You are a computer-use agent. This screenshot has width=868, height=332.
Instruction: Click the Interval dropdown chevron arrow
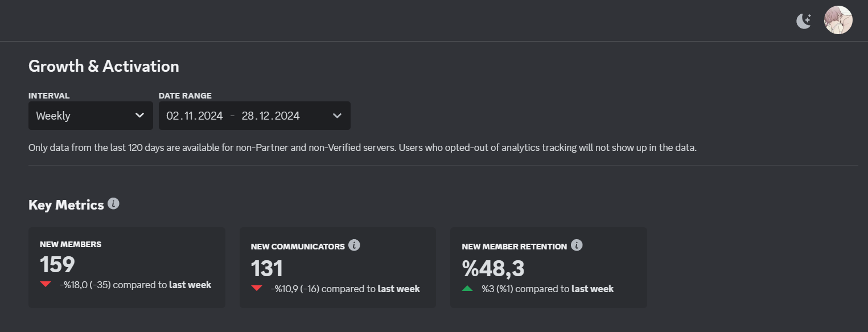pyautogui.click(x=139, y=116)
